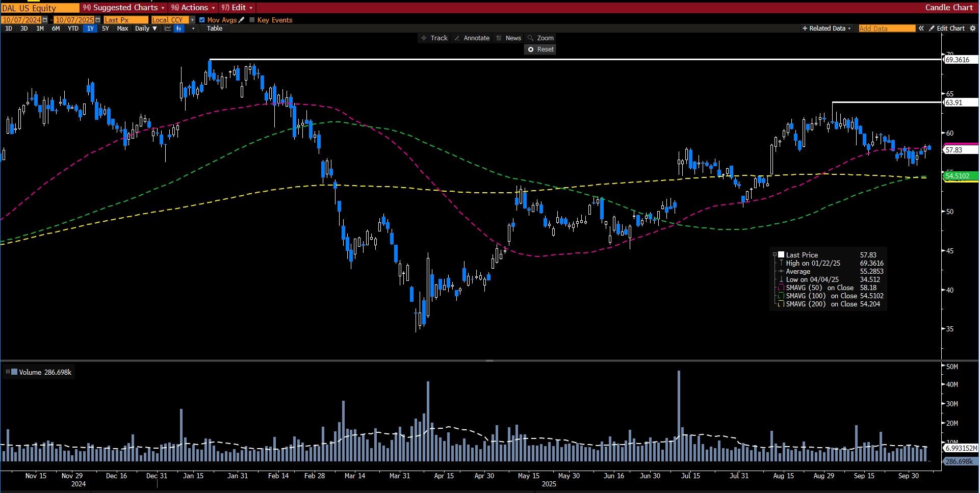Select the 5Y time range tab

click(x=106, y=29)
